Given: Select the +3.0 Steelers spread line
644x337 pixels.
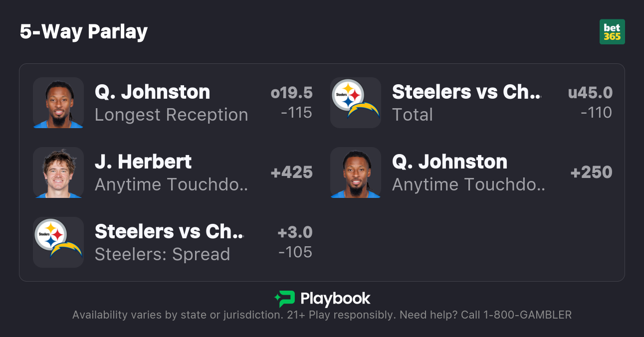Looking at the screenshot, I should pyautogui.click(x=295, y=232).
